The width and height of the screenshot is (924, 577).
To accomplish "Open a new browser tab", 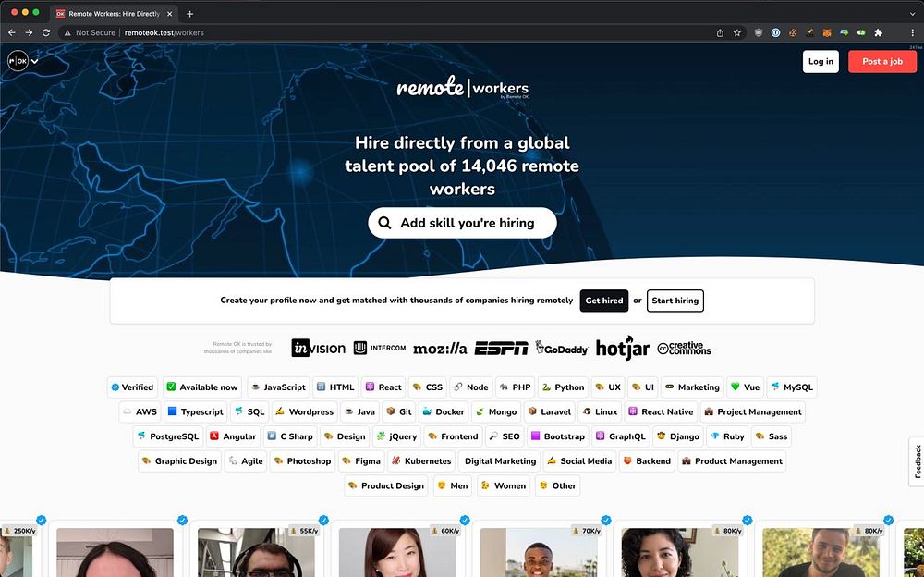I will coord(189,14).
